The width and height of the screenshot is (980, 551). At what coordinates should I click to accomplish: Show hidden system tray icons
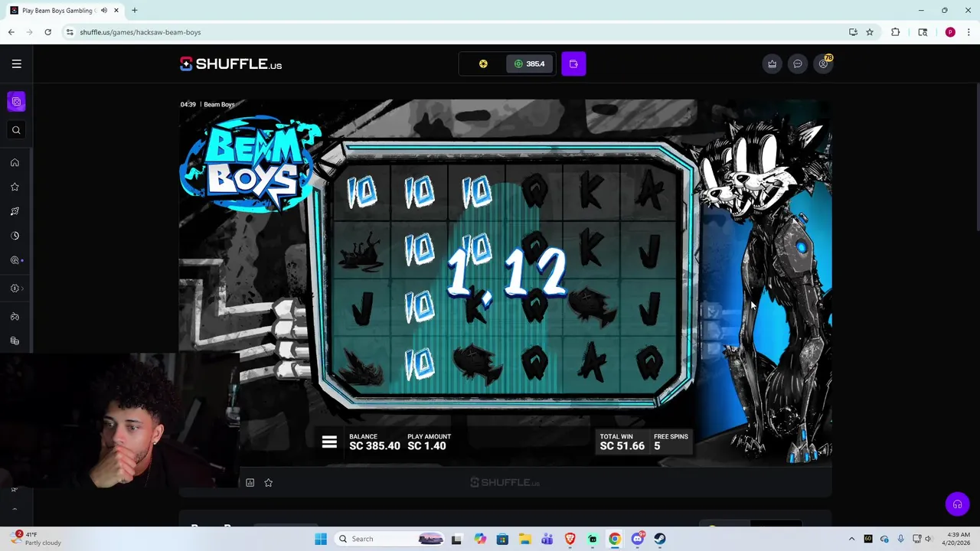point(851,539)
